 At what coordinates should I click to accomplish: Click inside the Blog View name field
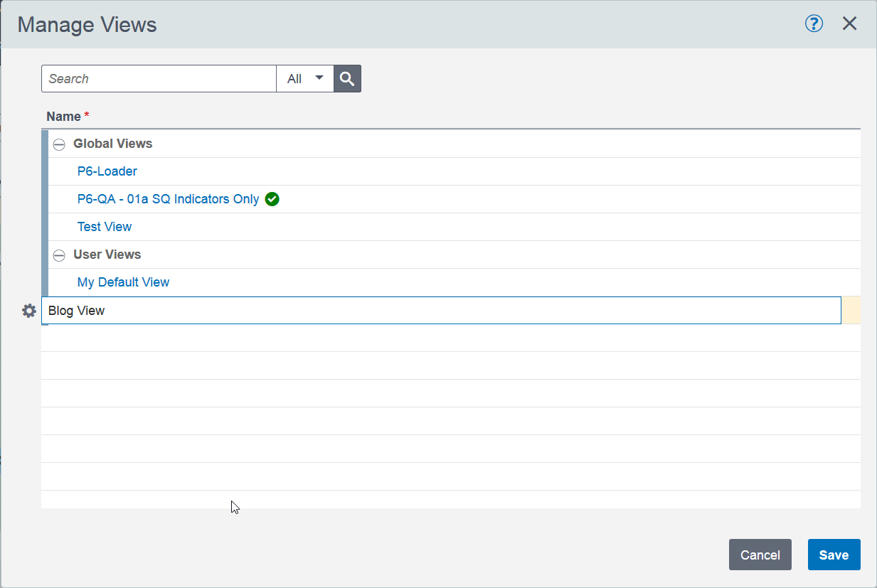click(x=441, y=311)
